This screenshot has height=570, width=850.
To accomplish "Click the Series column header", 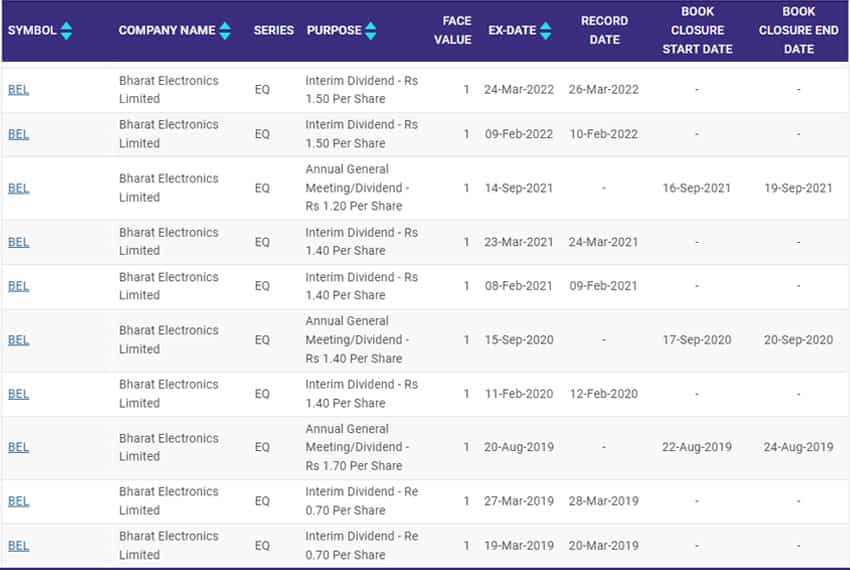I will (x=274, y=30).
